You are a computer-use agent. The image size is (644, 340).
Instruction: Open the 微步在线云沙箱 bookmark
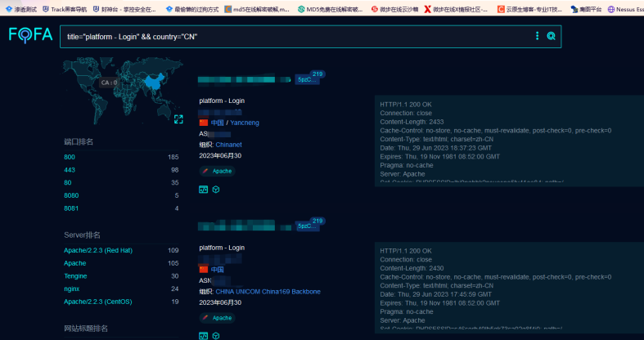click(x=394, y=9)
